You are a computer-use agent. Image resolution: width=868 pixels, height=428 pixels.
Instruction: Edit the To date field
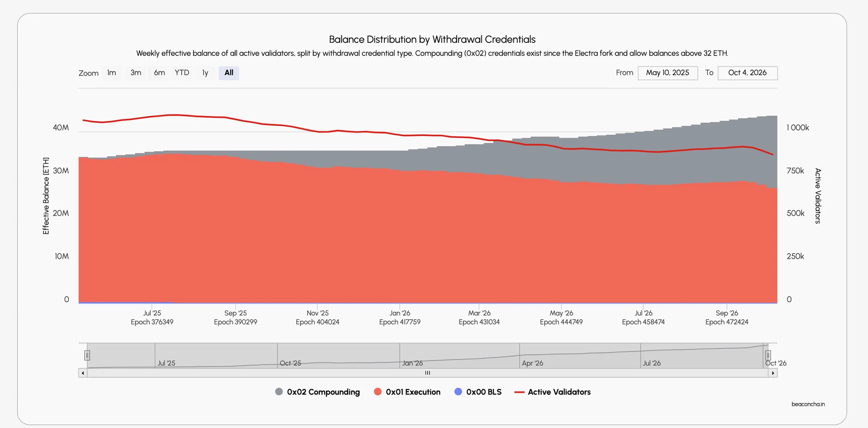(x=747, y=73)
